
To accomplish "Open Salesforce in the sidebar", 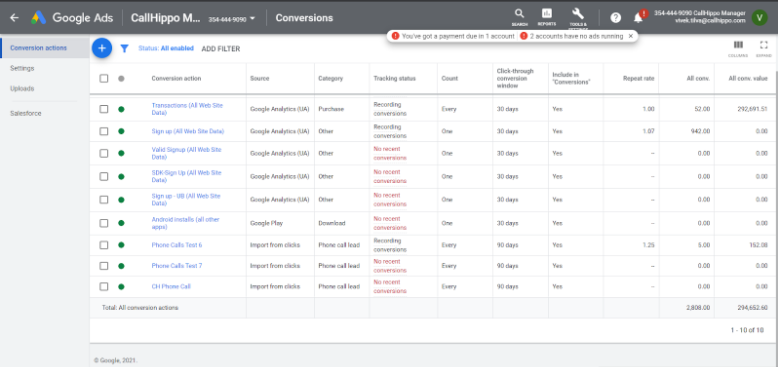I will point(26,114).
